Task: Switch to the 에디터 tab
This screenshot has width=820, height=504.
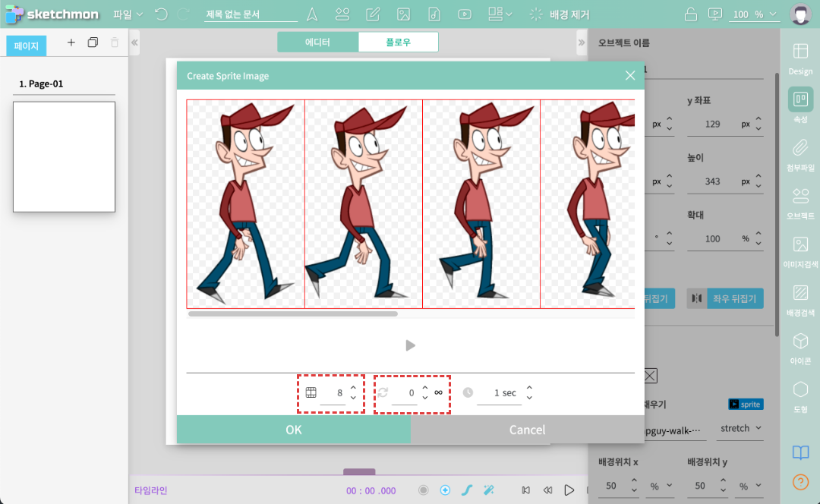Action: pos(317,43)
